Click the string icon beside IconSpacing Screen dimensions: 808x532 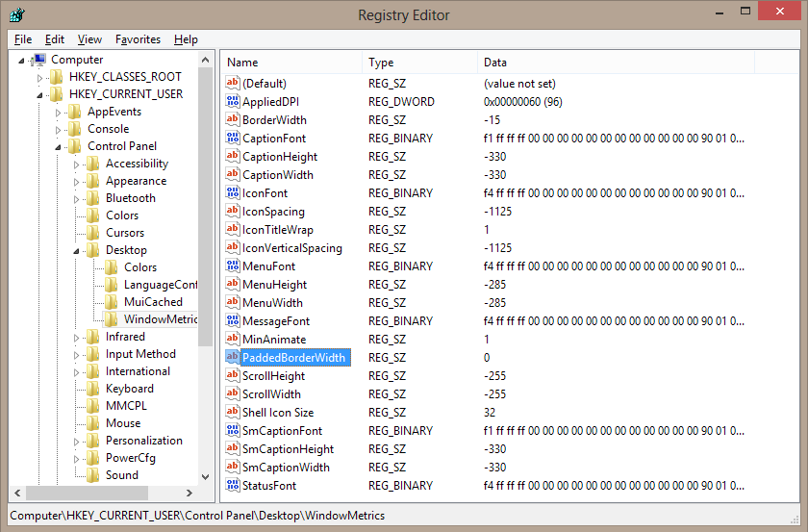(x=233, y=212)
